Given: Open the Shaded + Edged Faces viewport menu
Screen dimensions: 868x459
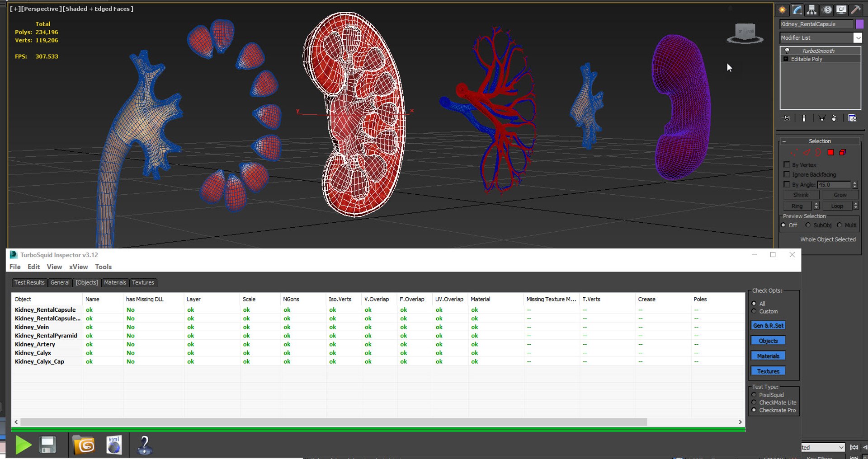Looking at the screenshot, I should (98, 9).
